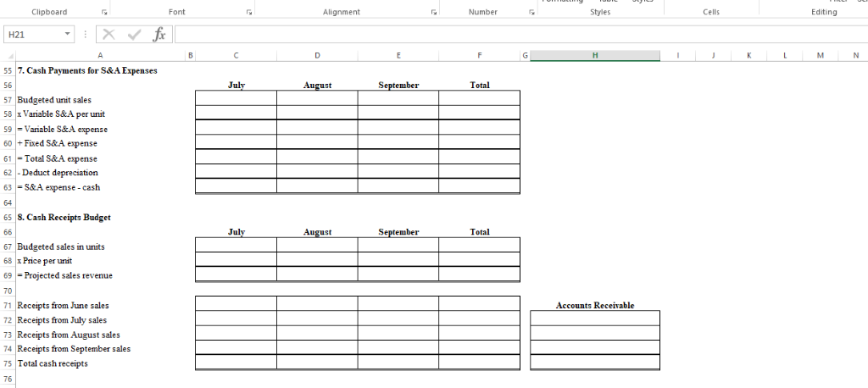This screenshot has width=868, height=388.
Task: Select column D header
Action: 317,55
